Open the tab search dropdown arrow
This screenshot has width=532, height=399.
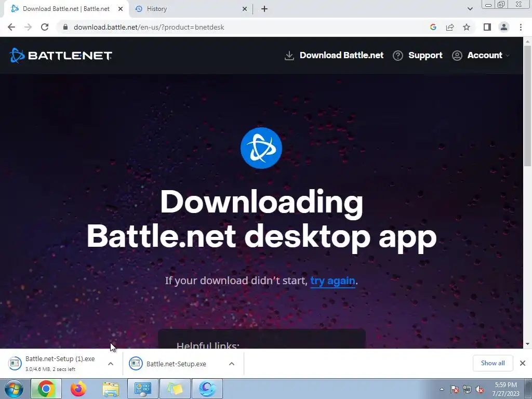point(470,9)
